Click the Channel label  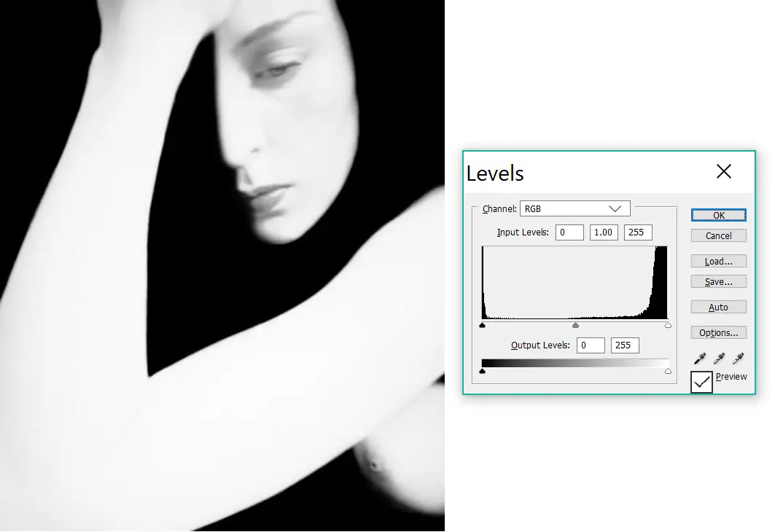(499, 209)
